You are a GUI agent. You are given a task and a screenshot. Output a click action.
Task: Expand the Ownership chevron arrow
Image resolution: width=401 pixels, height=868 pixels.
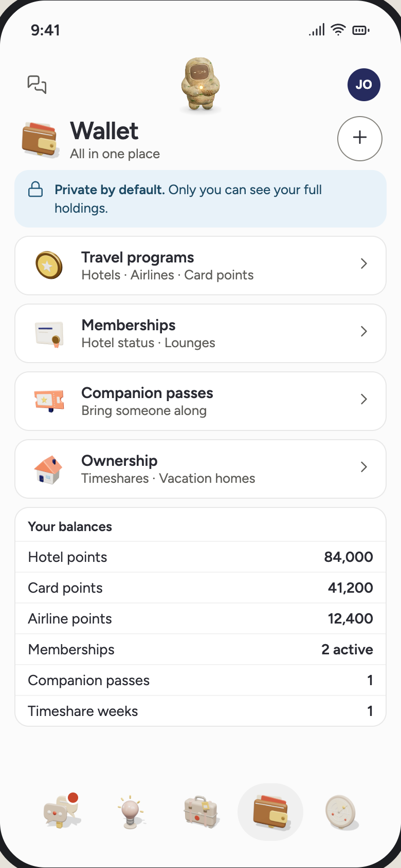[364, 467]
